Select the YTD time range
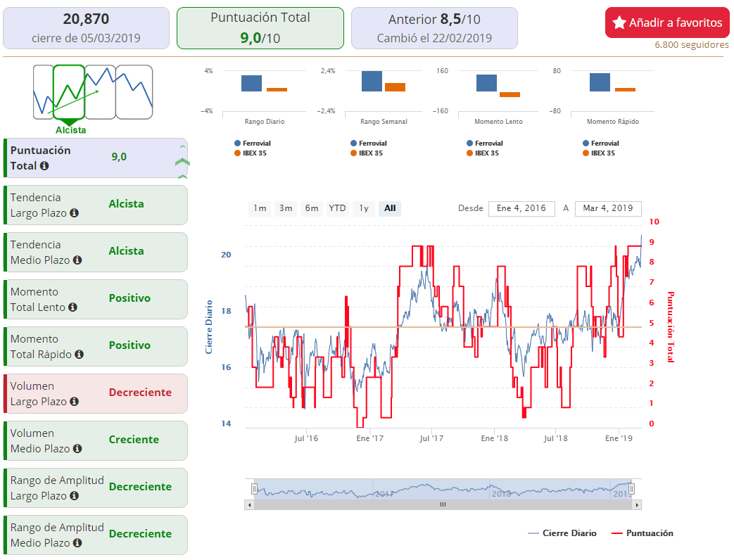 point(338,208)
